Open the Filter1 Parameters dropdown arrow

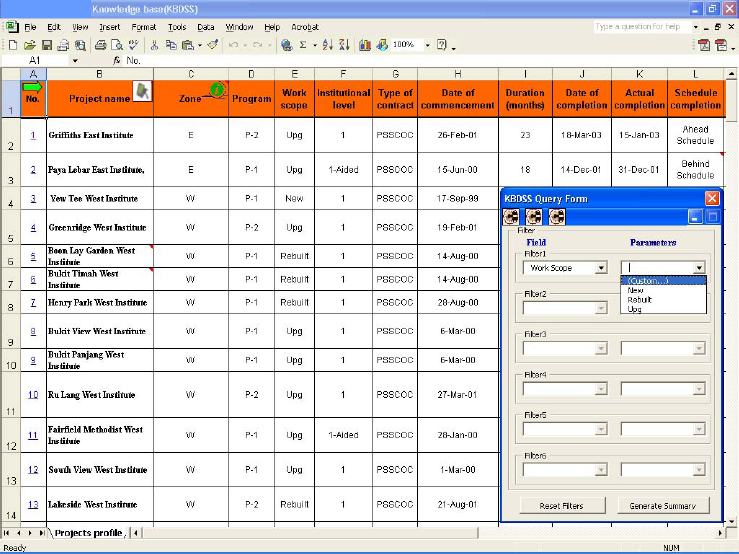point(699,268)
